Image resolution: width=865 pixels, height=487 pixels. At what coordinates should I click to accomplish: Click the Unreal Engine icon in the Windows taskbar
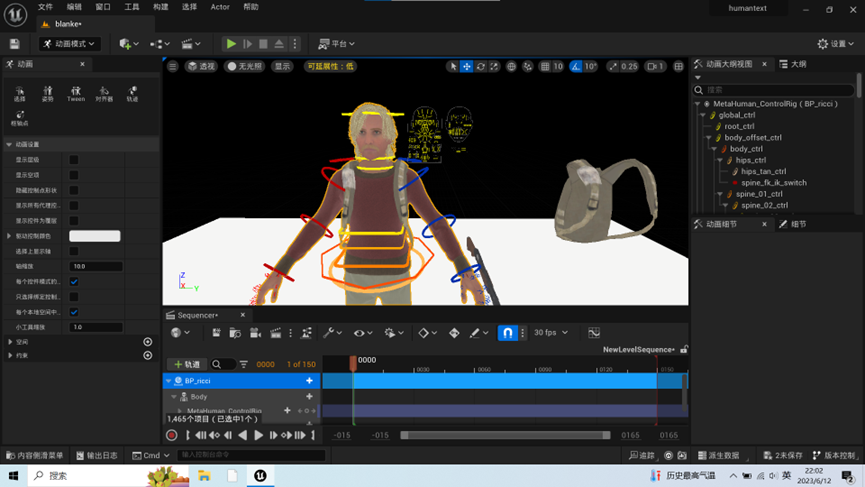[x=260, y=476]
